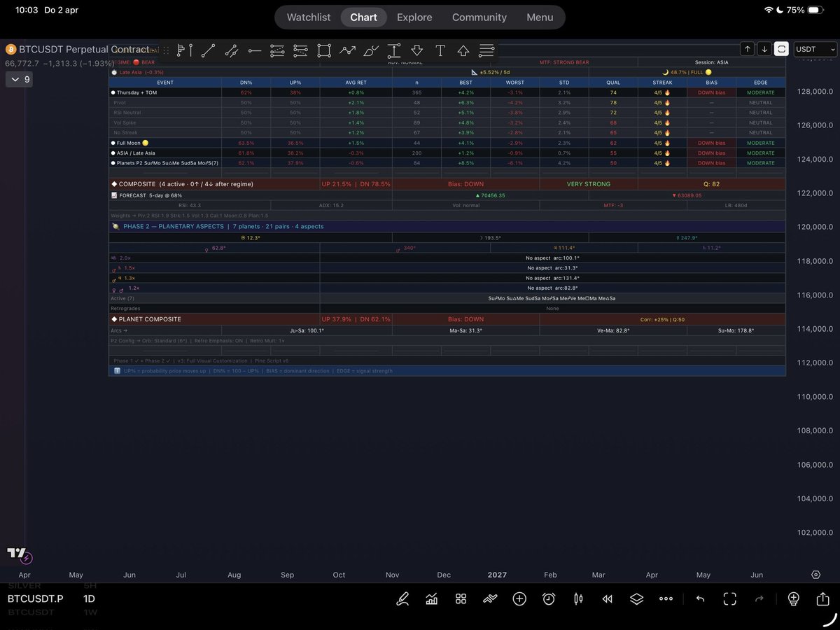
Task: Select the brush drawing tool
Action: point(371,50)
